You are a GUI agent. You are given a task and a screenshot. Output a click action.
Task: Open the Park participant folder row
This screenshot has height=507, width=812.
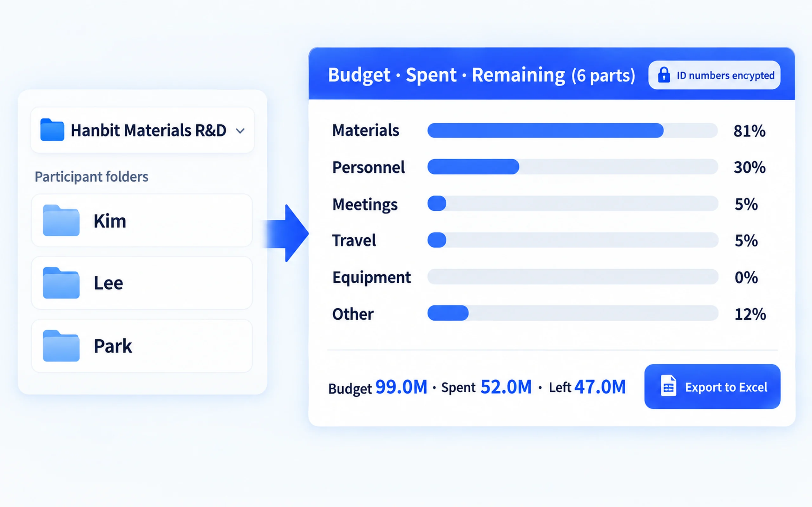tap(142, 346)
